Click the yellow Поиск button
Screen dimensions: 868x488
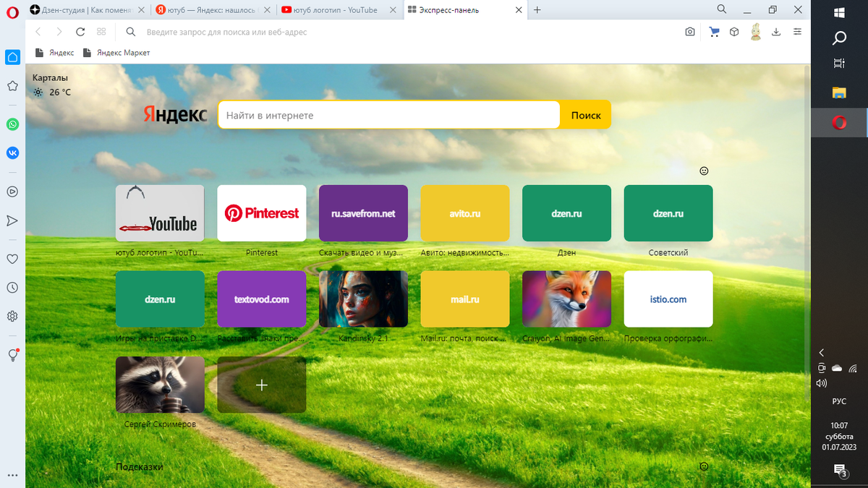tap(586, 115)
